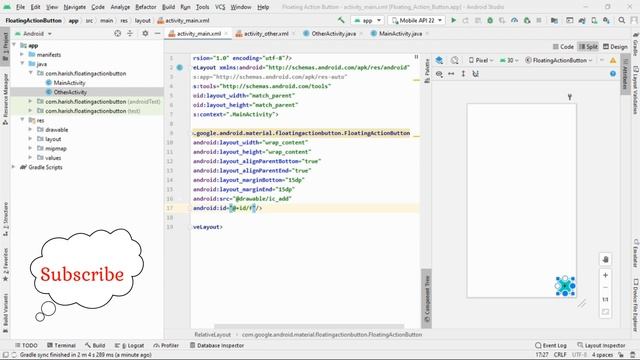Viewport: 640px width, 360px height.
Task: Open Database Inspector tool window
Action: coord(217,345)
